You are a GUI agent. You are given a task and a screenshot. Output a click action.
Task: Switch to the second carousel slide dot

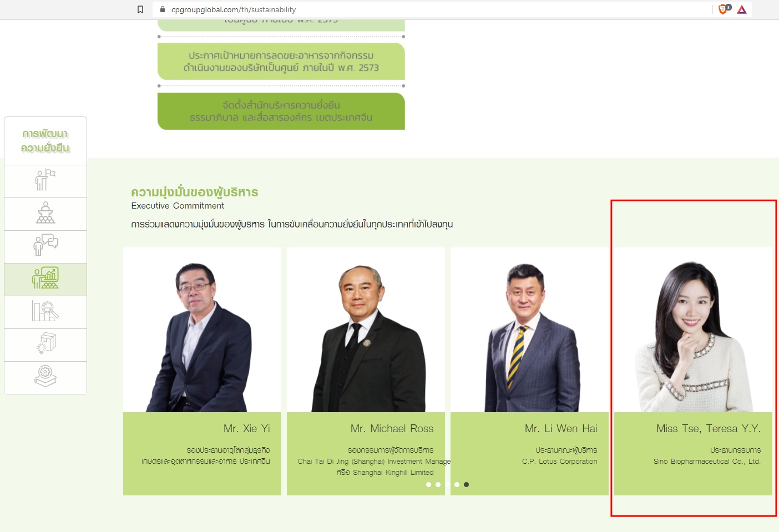[438, 484]
